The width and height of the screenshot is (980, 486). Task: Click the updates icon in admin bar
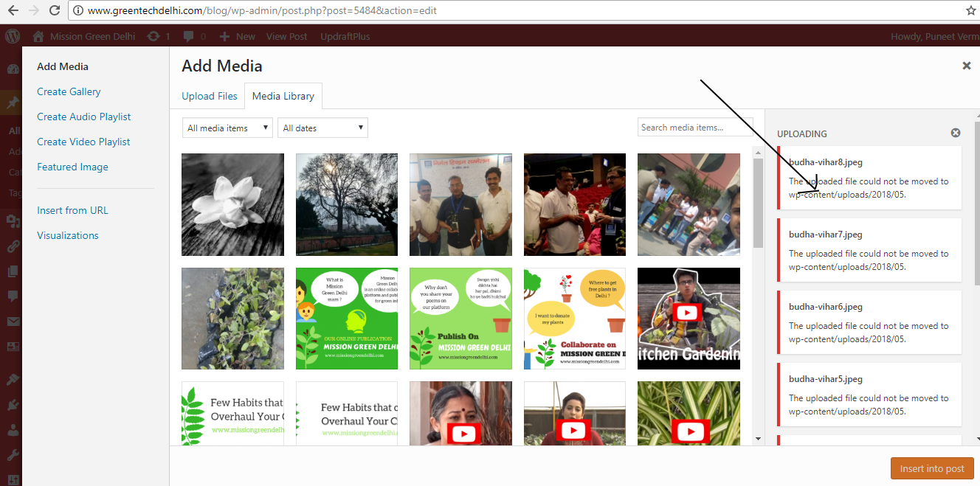[x=153, y=36]
